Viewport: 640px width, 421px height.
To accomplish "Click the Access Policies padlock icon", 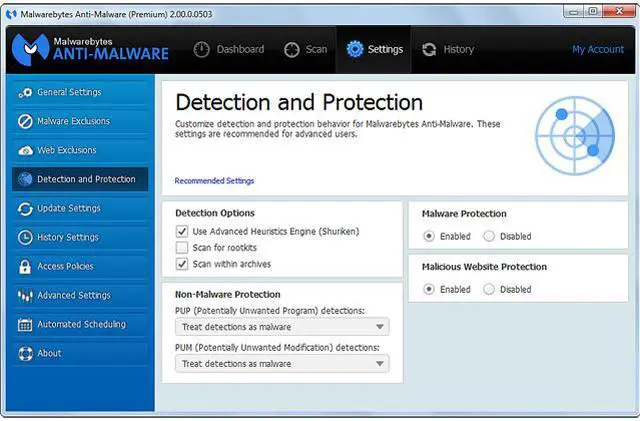I will [25, 266].
